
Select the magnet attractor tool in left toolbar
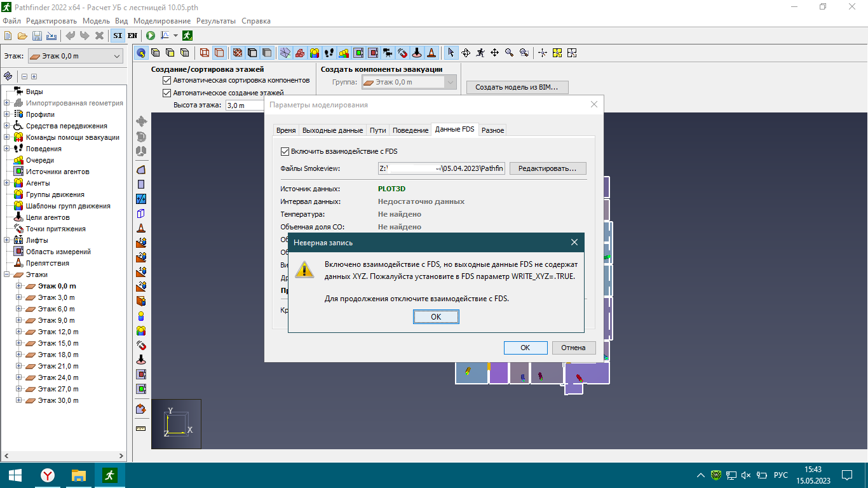[141, 345]
